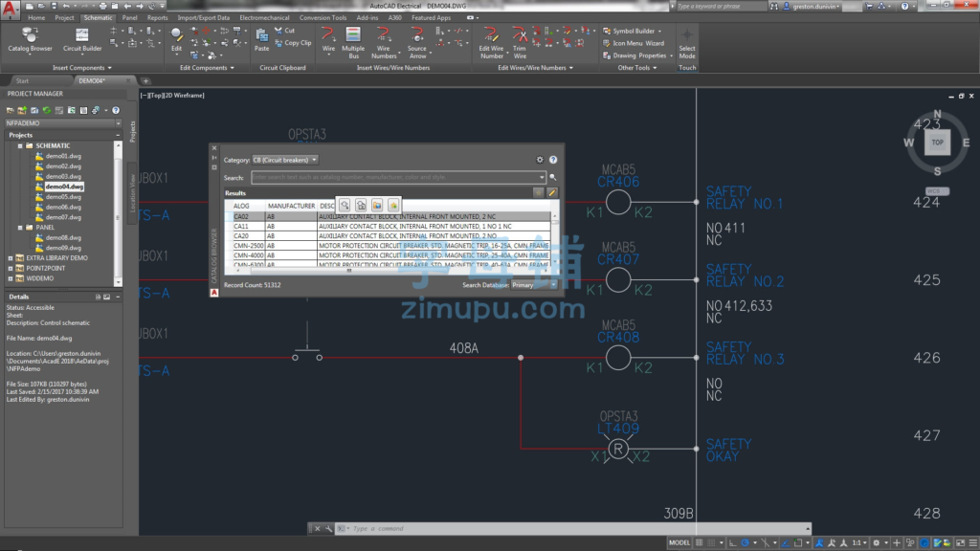Image resolution: width=980 pixels, height=551 pixels.
Task: Launch the Circuit Builder tool
Action: click(x=82, y=40)
